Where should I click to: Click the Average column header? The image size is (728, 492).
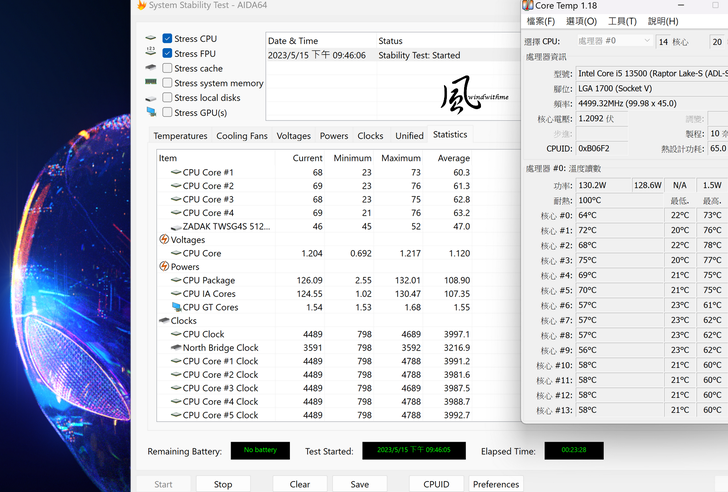point(453,158)
